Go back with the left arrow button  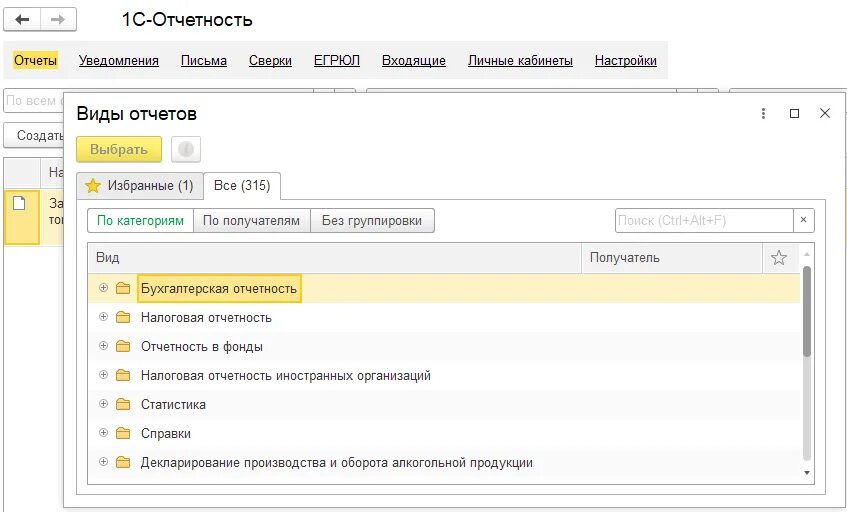(22, 20)
